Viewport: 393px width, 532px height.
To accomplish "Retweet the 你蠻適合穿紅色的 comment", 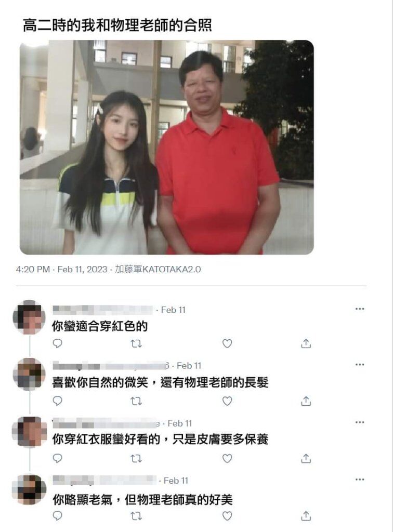I will [x=136, y=344].
